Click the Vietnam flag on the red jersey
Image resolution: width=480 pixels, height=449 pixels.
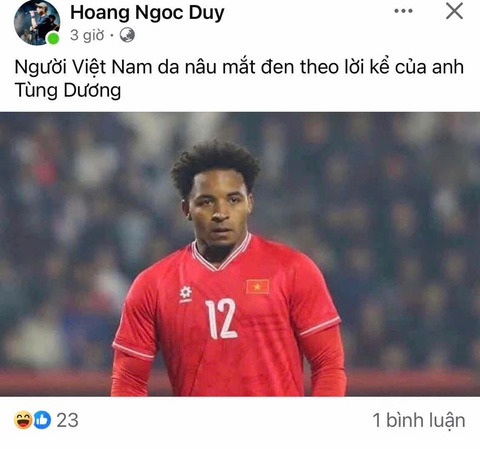[x=257, y=287]
